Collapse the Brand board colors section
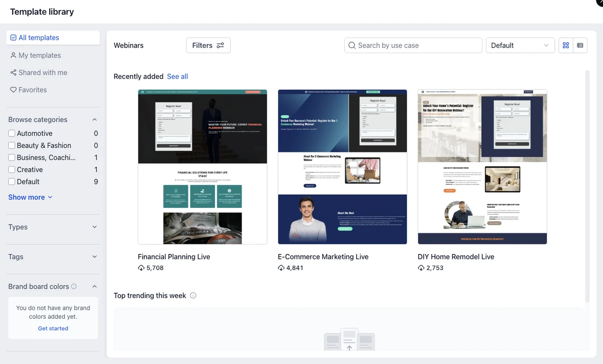The width and height of the screenshot is (603, 364). click(94, 287)
